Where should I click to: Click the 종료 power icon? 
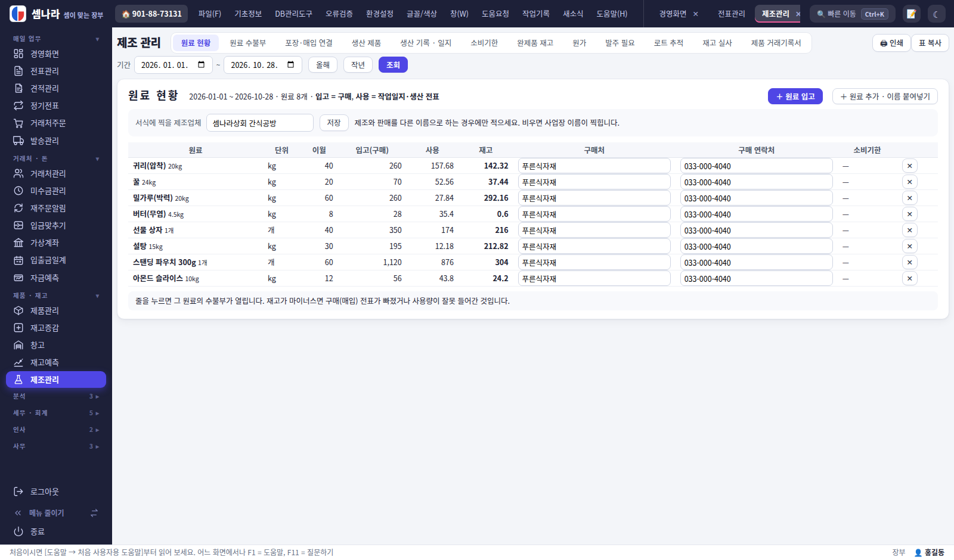click(x=18, y=531)
